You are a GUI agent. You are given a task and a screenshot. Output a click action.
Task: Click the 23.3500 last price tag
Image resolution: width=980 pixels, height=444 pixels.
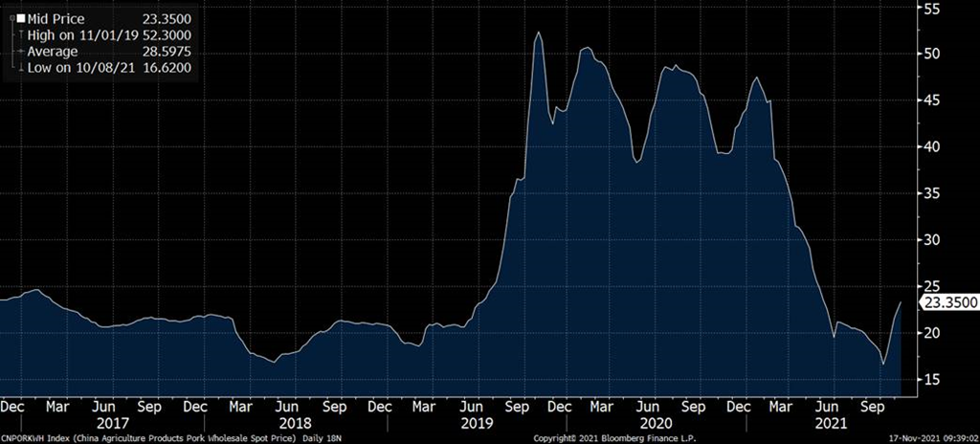click(948, 302)
